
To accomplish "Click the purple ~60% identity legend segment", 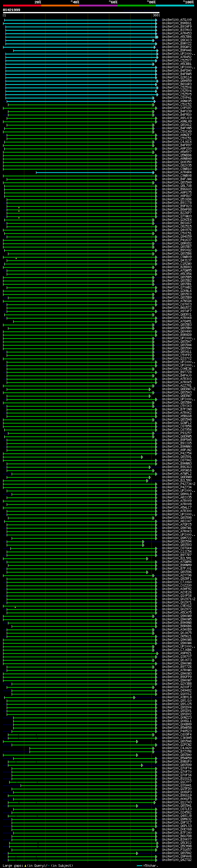I will [98, 6].
